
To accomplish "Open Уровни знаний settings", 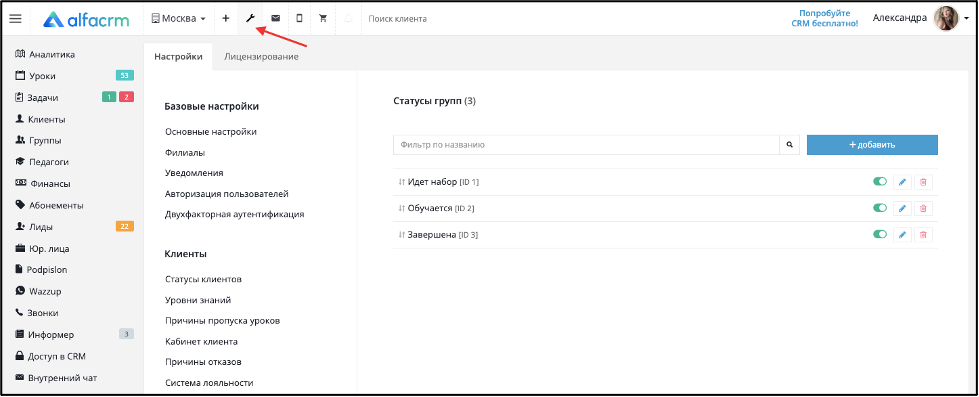I will point(199,300).
